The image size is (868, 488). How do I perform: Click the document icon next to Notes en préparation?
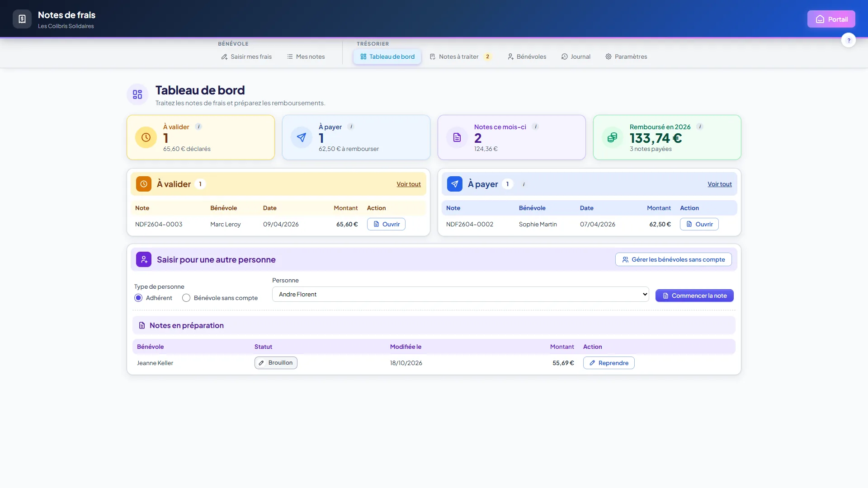tap(142, 325)
